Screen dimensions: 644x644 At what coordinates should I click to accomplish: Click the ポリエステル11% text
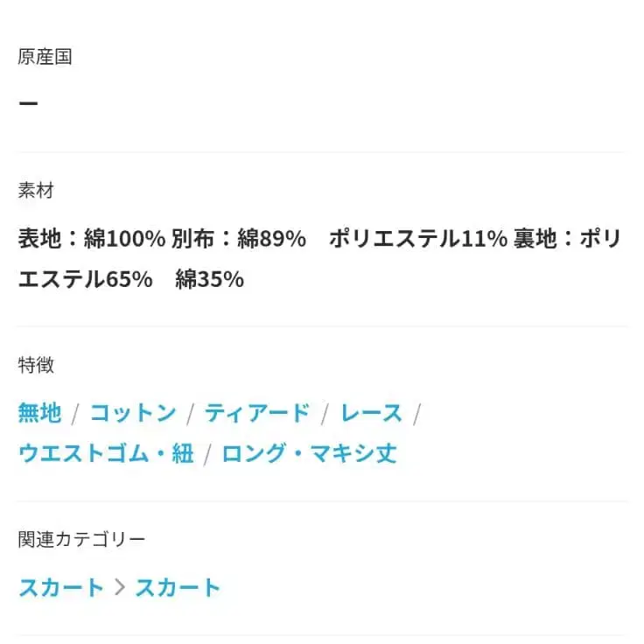click(x=417, y=238)
